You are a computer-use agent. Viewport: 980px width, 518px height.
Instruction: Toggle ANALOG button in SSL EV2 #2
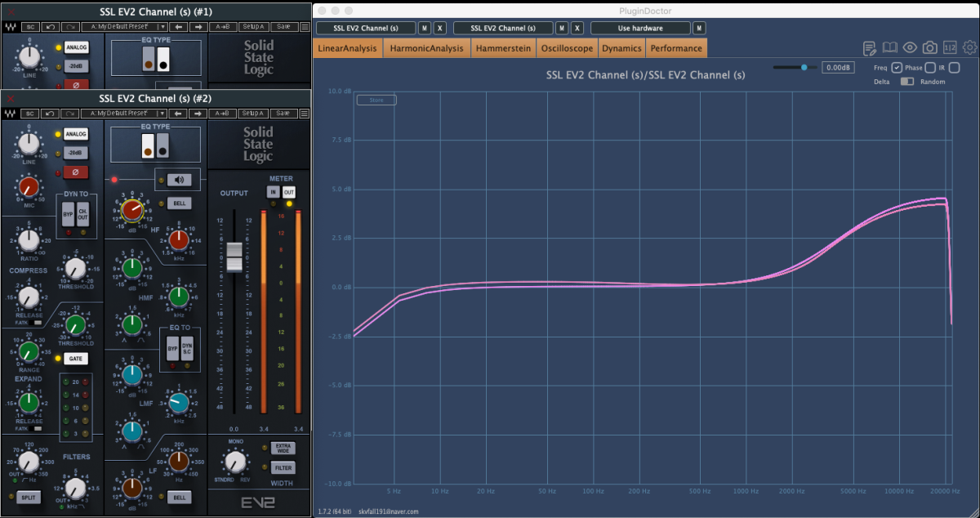coord(77,133)
